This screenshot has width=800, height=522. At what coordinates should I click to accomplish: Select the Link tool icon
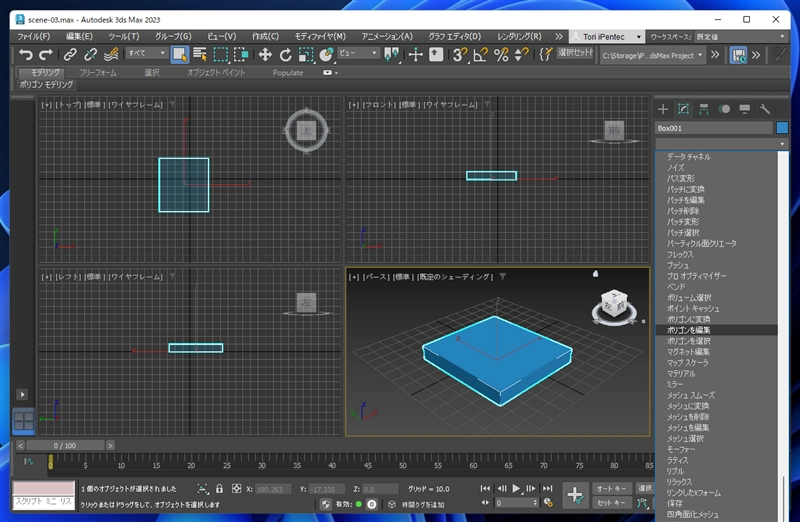70,54
